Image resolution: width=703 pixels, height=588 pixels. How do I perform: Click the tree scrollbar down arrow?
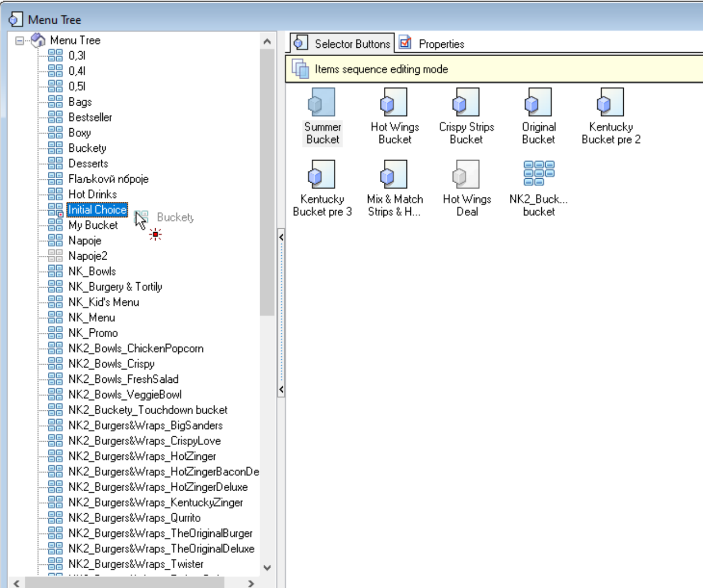[267, 568]
